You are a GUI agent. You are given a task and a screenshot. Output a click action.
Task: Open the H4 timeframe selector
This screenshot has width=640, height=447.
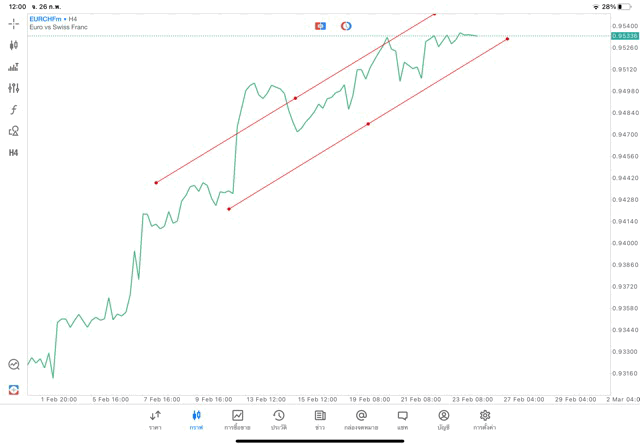(14, 153)
